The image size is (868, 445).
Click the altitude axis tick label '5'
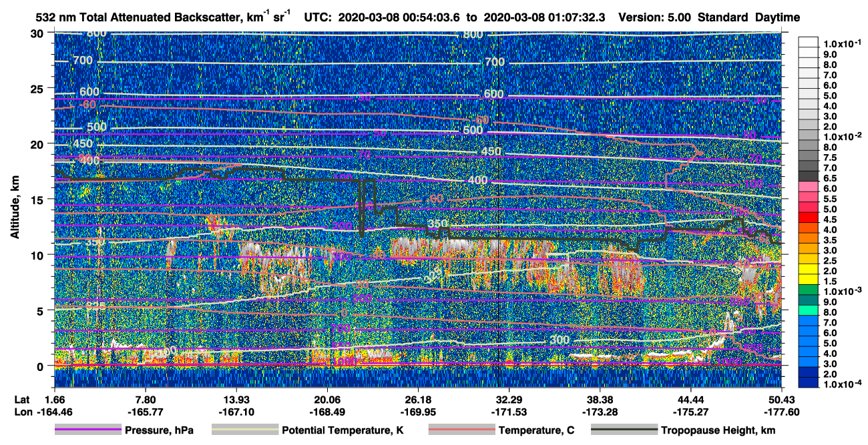coord(41,310)
